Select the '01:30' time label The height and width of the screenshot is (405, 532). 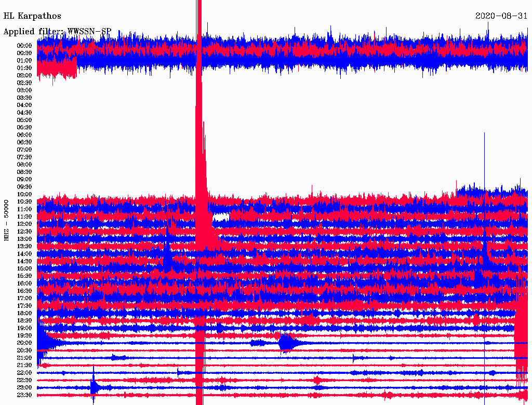[x=24, y=68]
